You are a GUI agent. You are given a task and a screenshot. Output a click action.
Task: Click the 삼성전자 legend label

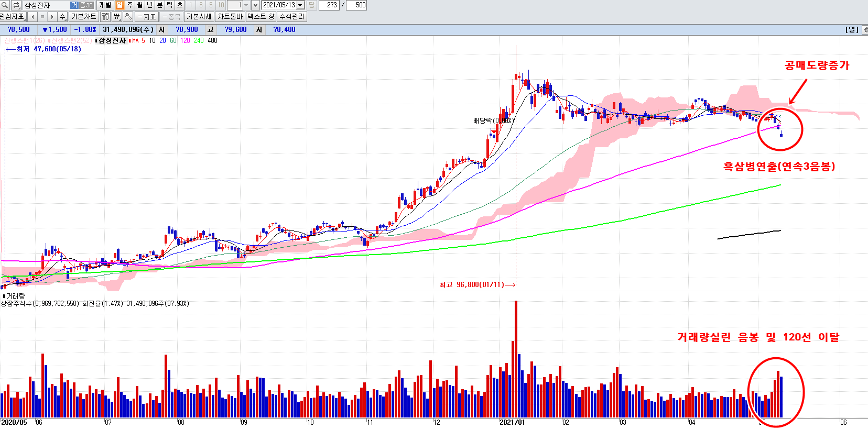(112, 40)
